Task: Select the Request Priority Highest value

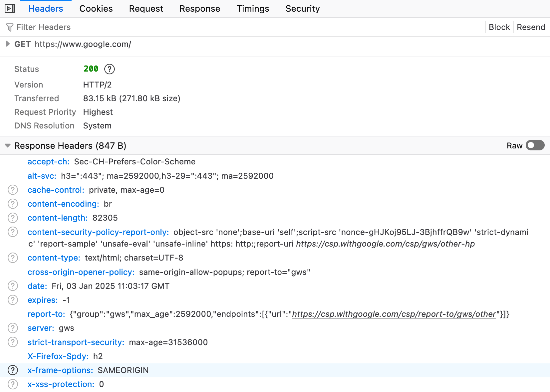Action: click(98, 112)
